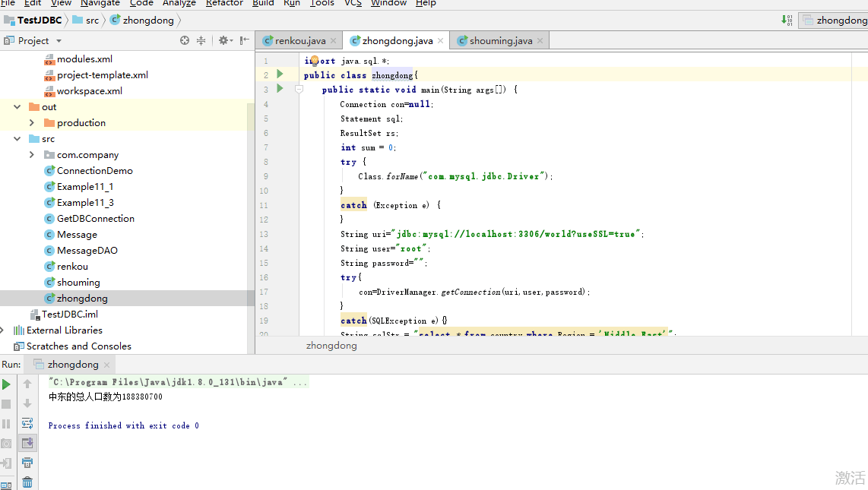Click collapse all icon in Project panel
Screen dimensions: 868x490
click(x=201, y=40)
